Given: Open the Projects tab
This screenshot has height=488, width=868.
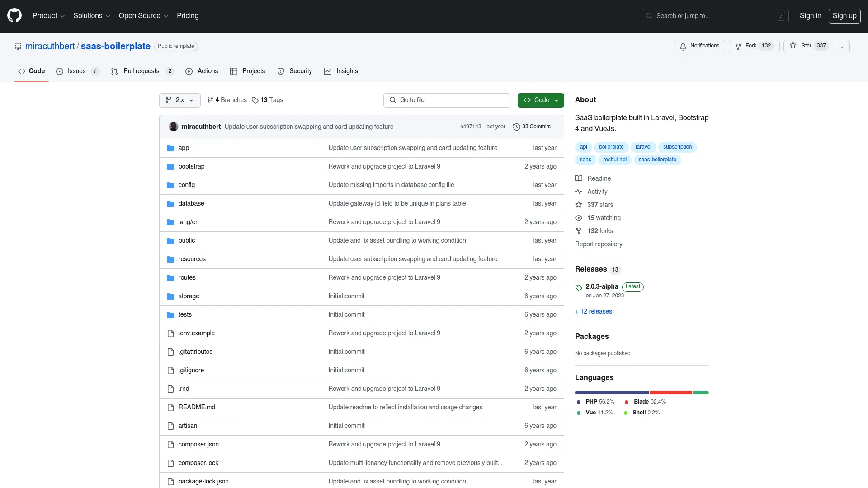Looking at the screenshot, I should point(247,71).
